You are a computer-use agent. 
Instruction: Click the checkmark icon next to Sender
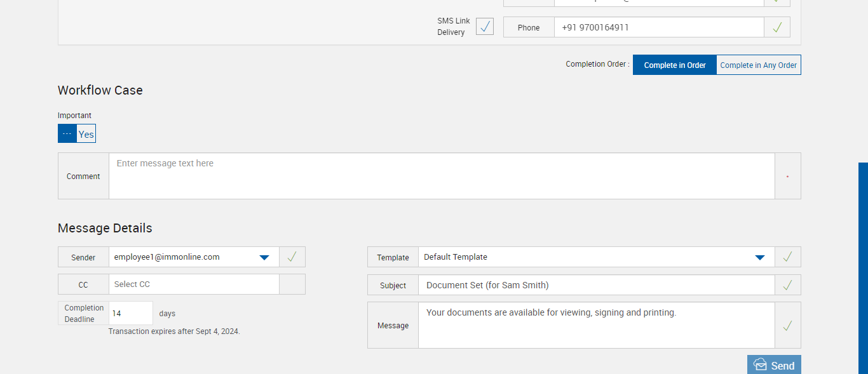click(292, 257)
